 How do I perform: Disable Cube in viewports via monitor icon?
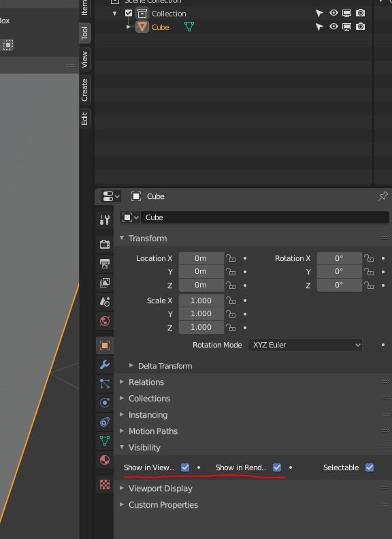click(x=346, y=27)
